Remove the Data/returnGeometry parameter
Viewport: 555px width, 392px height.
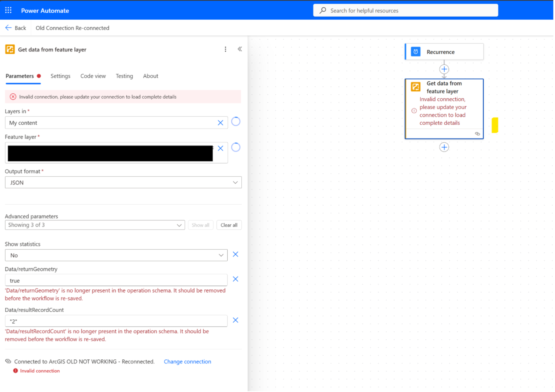(236, 279)
